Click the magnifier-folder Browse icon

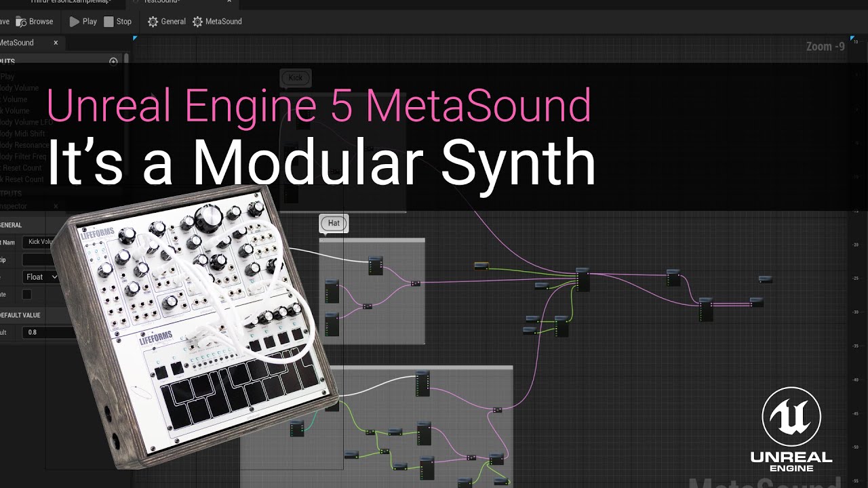(21, 22)
